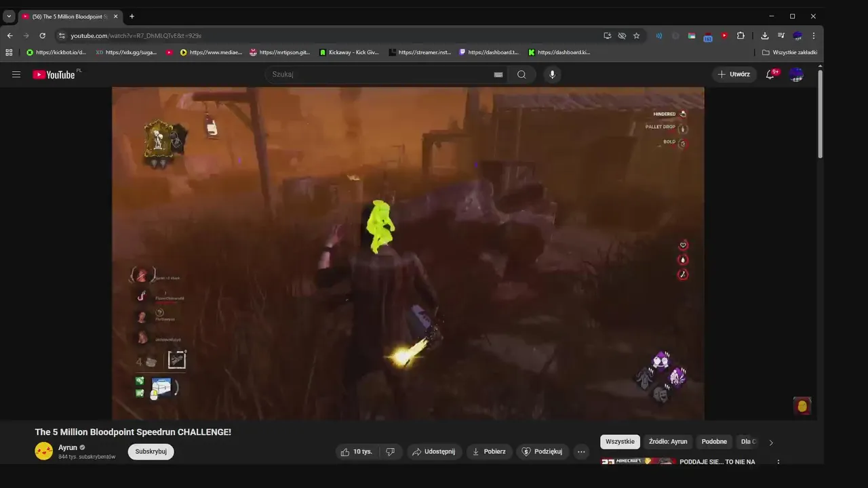The image size is (868, 488).
Task: Go to YouTube home via logo
Action: [x=54, y=75]
